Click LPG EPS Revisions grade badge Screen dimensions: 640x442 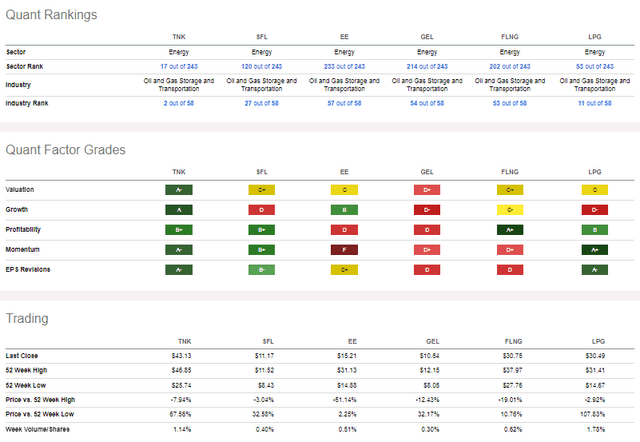click(x=595, y=270)
